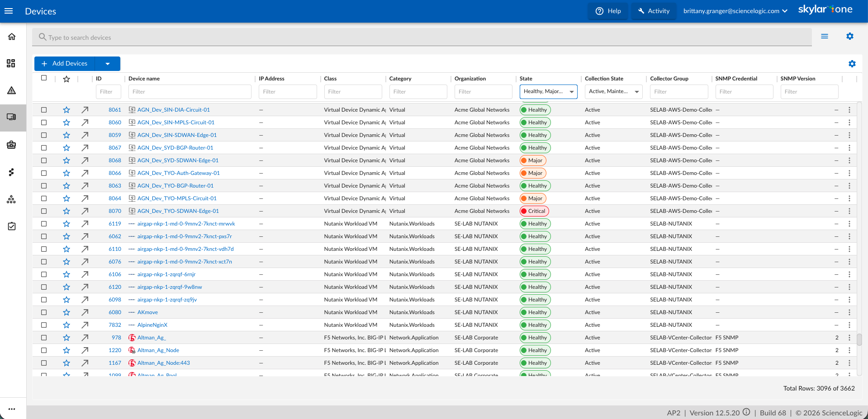Click the Device name filter box
This screenshot has width=868, height=419.
pyautogui.click(x=190, y=92)
